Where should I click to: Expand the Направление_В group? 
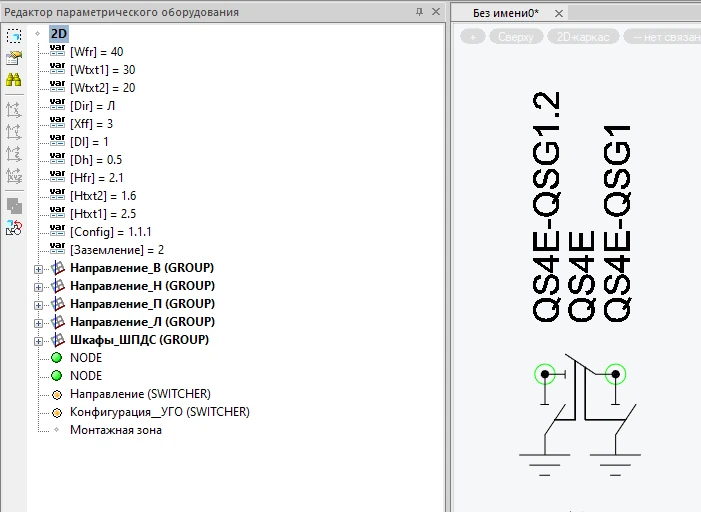pos(39,268)
